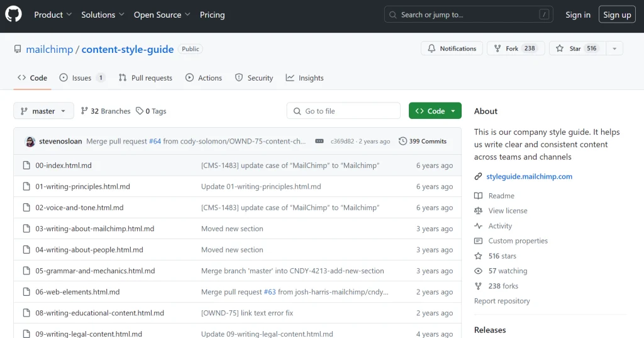The image size is (644, 338).
Task: Open the Notifications bell button
Action: click(x=452, y=48)
